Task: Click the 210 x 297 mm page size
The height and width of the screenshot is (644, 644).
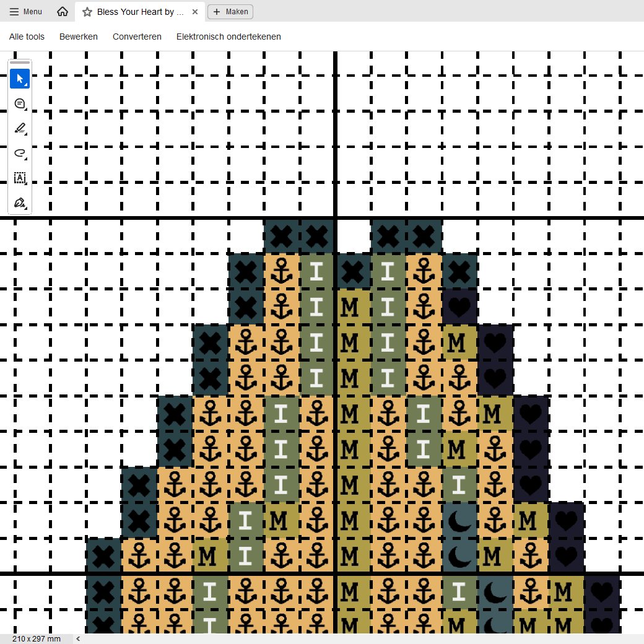Action: tap(36, 638)
